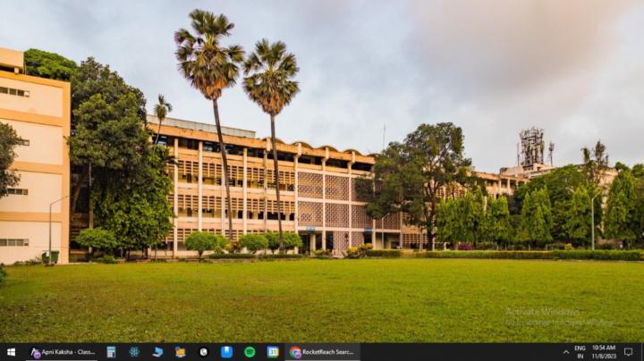This screenshot has height=361, width=644.
Task: Launch the React atom icon app
Action: click(x=134, y=352)
